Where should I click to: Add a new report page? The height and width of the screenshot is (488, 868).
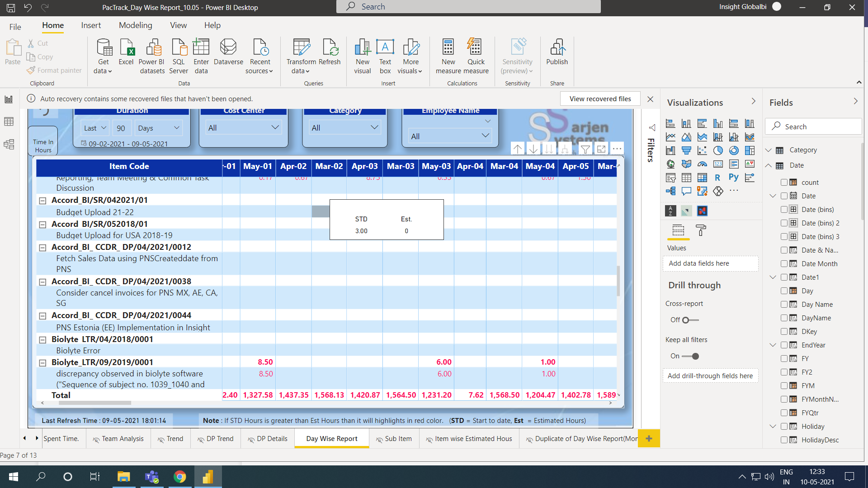pyautogui.click(x=649, y=439)
